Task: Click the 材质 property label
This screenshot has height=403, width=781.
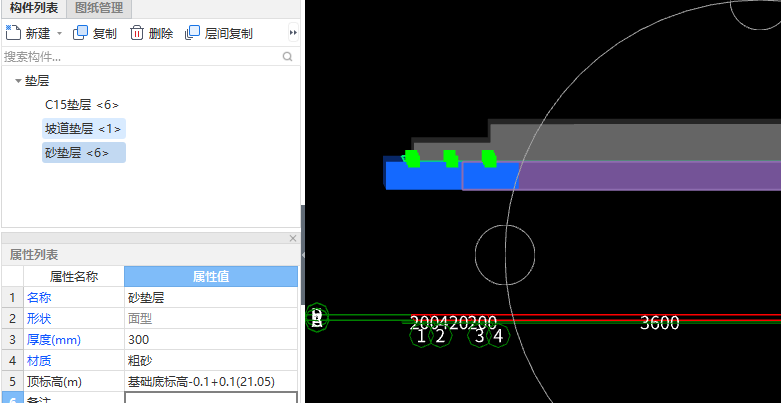Action: pos(39,361)
